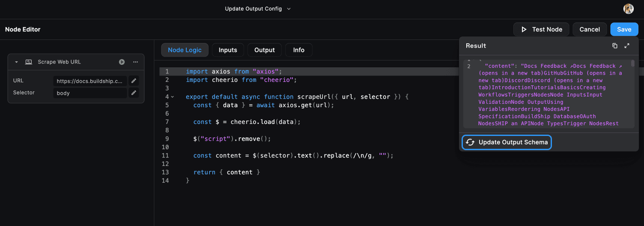
Task: Switch to the Output tab
Action: [264, 50]
